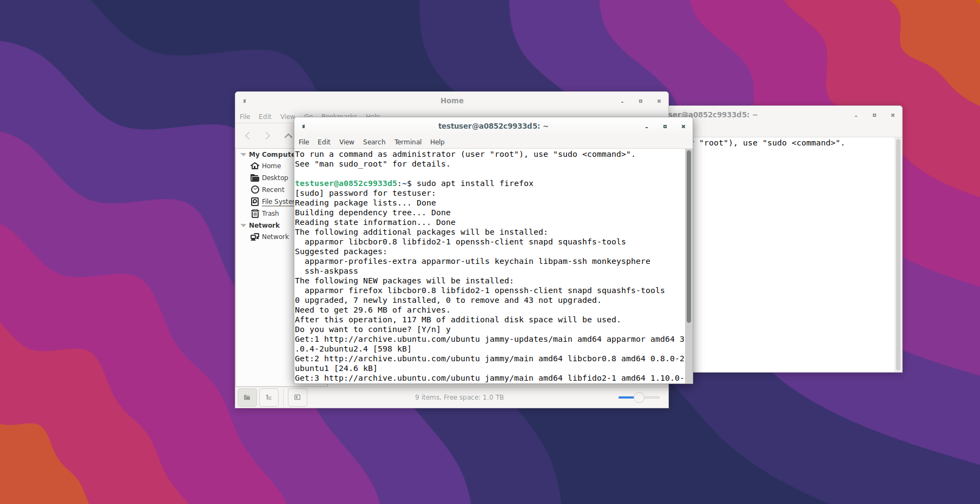Go up to the parent folder in file manager

tap(288, 136)
